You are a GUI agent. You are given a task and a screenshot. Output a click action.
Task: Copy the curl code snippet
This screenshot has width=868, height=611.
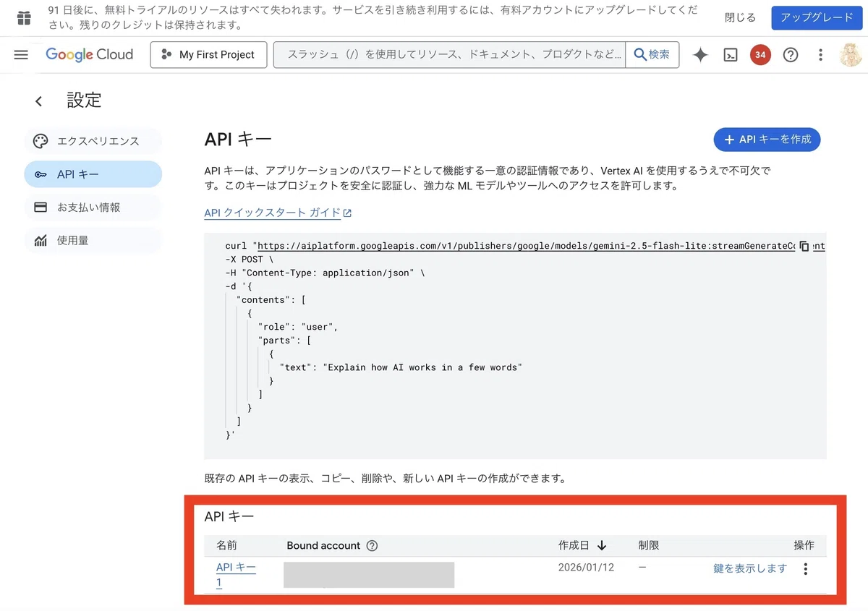coord(804,246)
